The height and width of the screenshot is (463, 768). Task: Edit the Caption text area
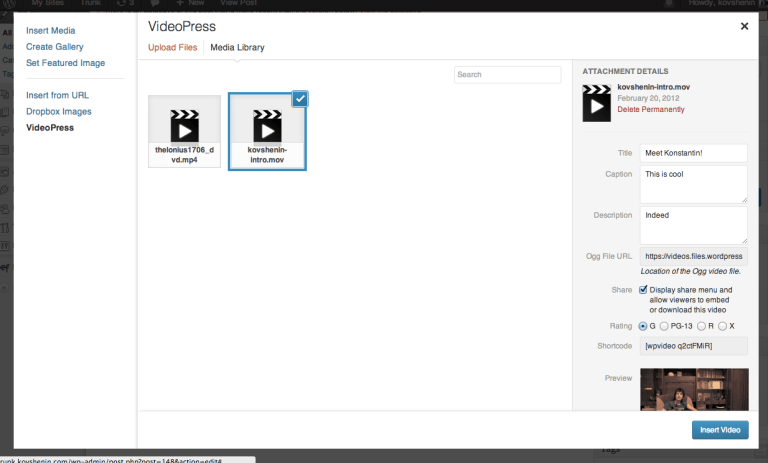click(x=694, y=184)
